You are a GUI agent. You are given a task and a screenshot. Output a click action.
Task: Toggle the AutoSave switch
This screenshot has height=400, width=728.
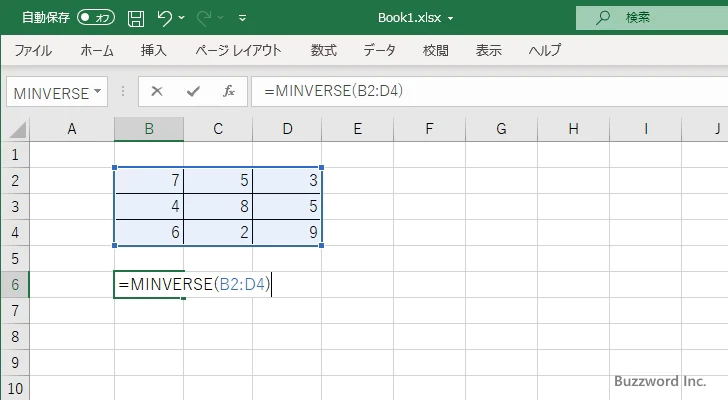coord(96,18)
